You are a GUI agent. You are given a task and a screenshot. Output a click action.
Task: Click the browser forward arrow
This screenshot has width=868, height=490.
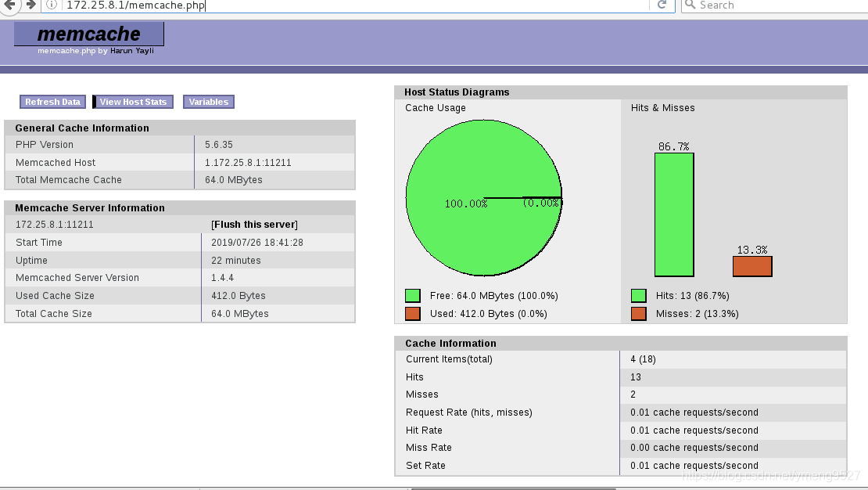[31, 5]
